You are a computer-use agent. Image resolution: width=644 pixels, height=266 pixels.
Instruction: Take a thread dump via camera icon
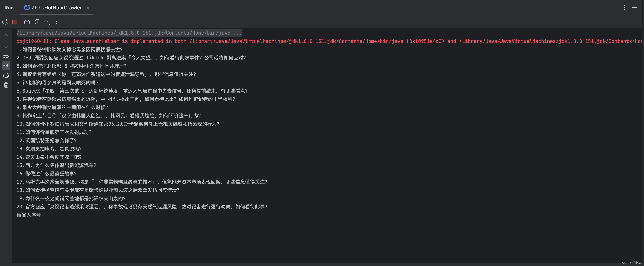click(27, 22)
